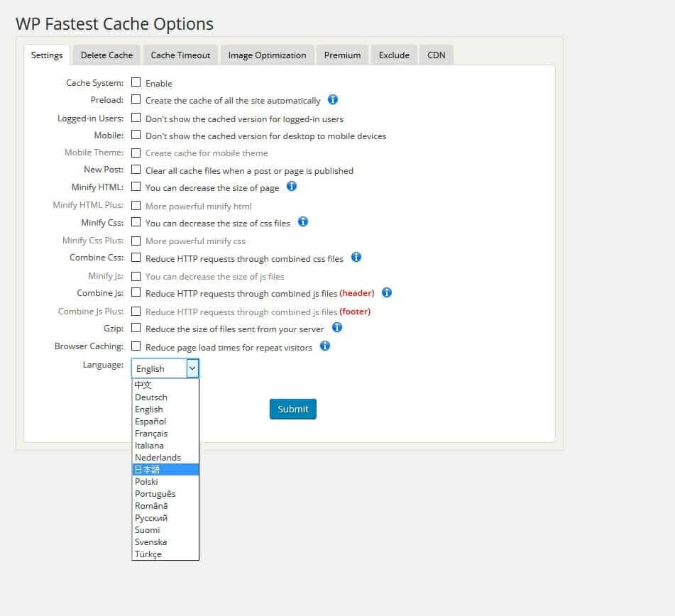Click the info icon after Combine Js (header)
The height and width of the screenshot is (616, 675).
pyautogui.click(x=387, y=292)
